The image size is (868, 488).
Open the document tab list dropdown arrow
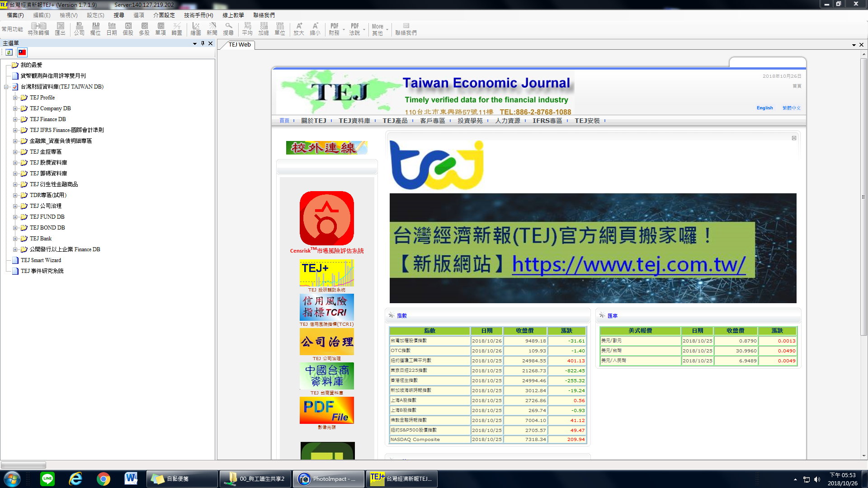854,45
